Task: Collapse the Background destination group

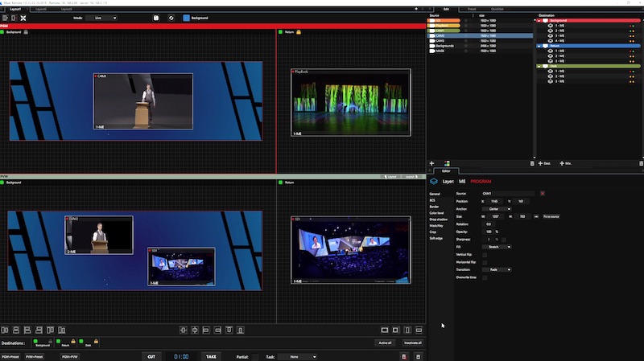Action: (x=539, y=20)
